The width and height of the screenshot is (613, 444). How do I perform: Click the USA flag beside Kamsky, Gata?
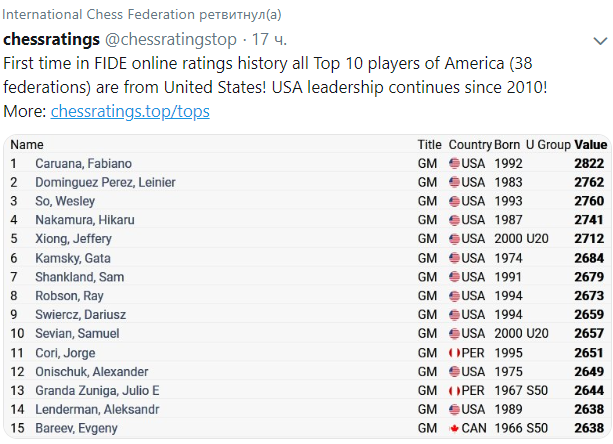[454, 258]
